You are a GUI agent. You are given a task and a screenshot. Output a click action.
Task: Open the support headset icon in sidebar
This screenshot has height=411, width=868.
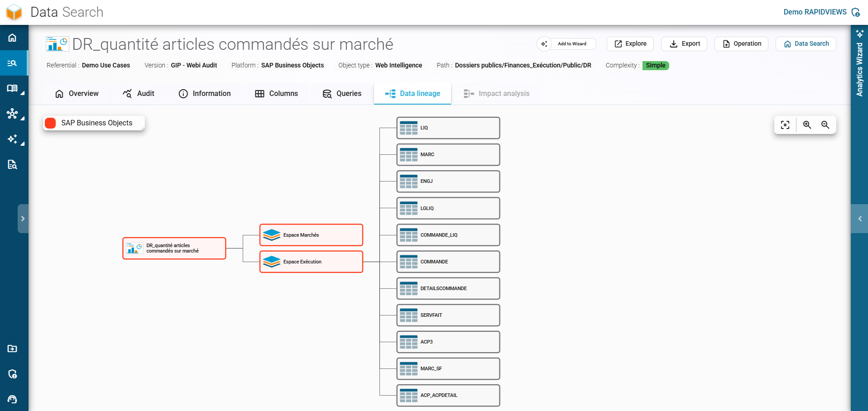(x=12, y=399)
